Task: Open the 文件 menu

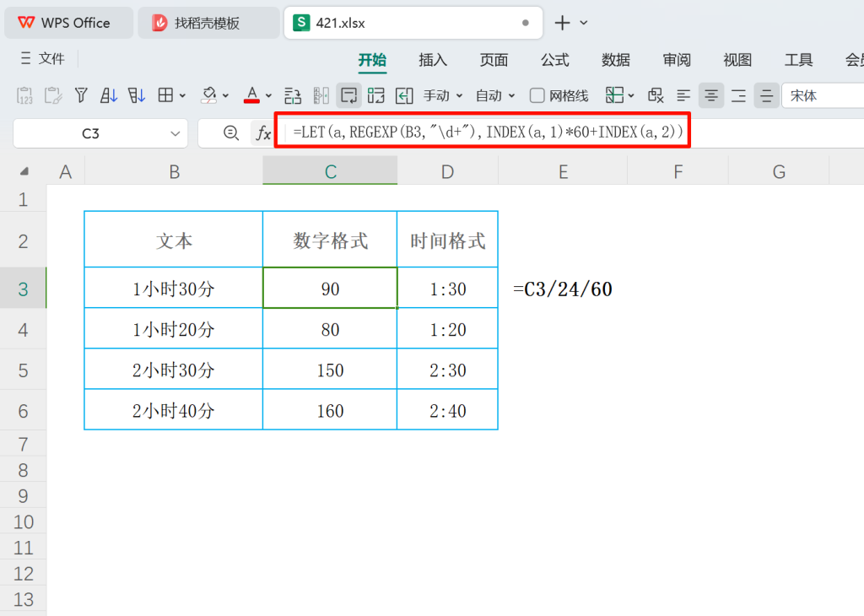Action: (x=51, y=58)
